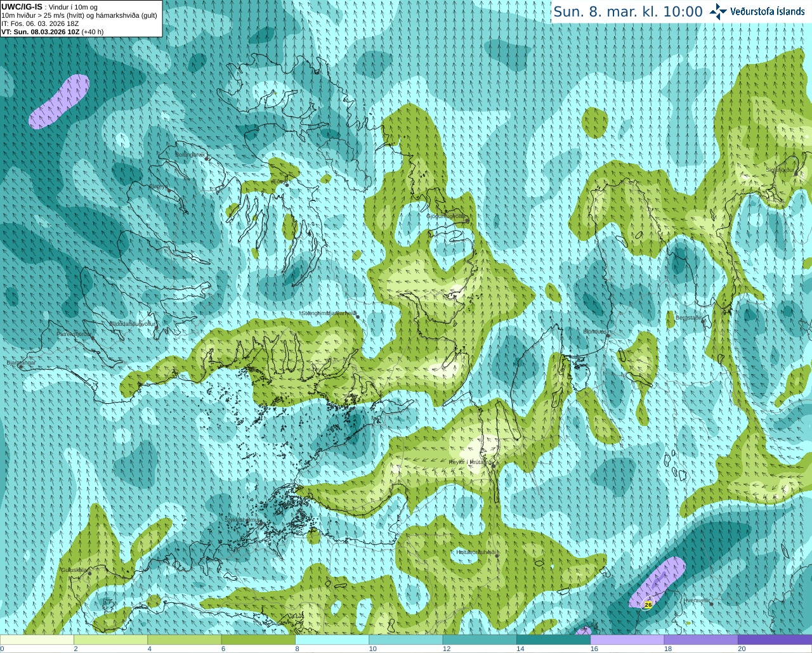The height and width of the screenshot is (653, 812).
Task: Click the Flateyri station label
Action: [x=158, y=186]
